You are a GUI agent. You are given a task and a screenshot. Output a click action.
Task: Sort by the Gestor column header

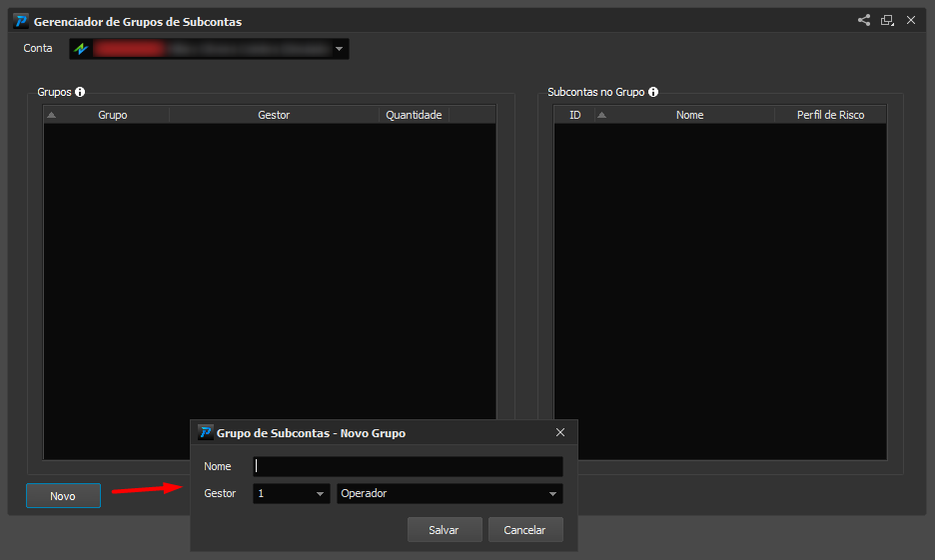(x=274, y=115)
